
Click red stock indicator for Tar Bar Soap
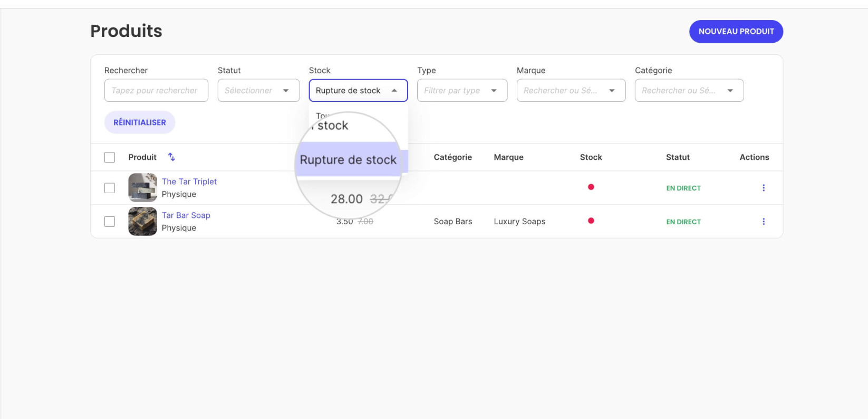(591, 221)
